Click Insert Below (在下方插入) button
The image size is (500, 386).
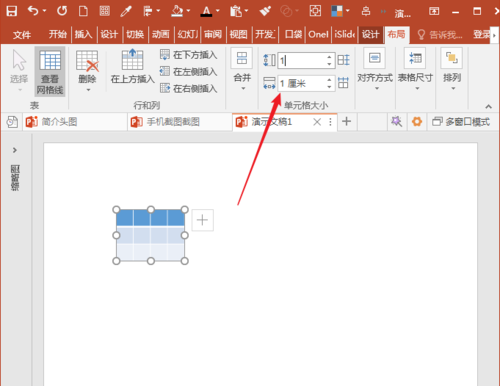tap(189, 55)
